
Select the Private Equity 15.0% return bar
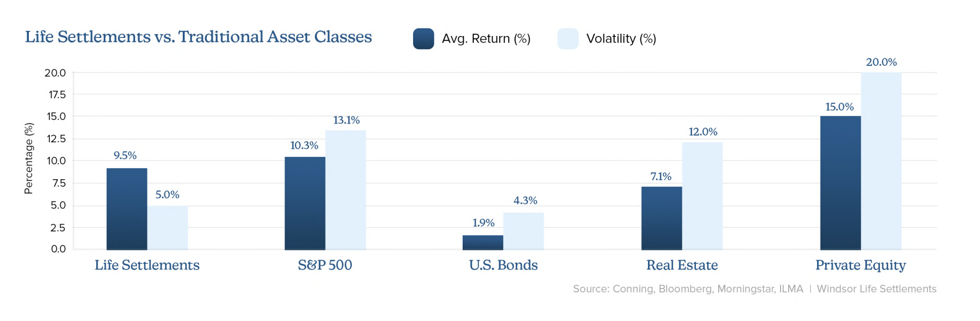(x=840, y=183)
